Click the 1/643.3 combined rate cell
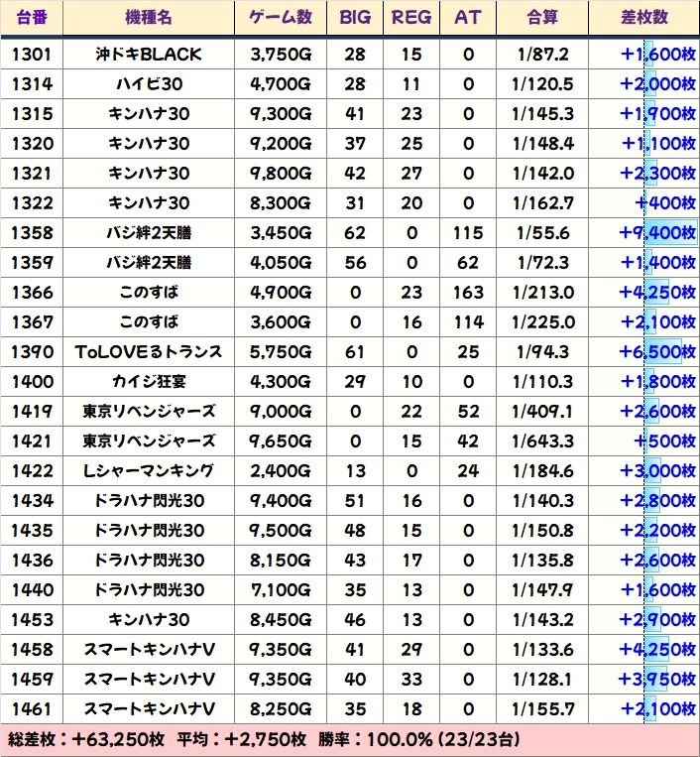 [x=543, y=442]
